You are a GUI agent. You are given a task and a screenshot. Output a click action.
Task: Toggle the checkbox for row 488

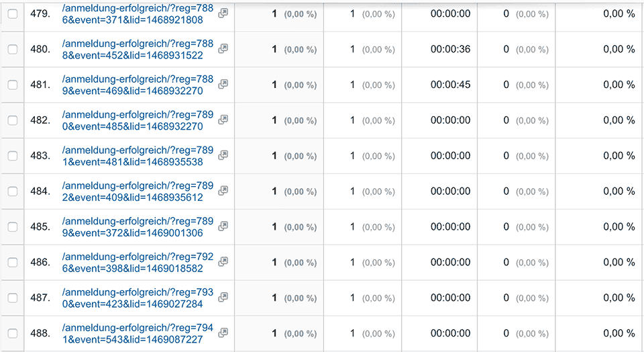tap(12, 333)
